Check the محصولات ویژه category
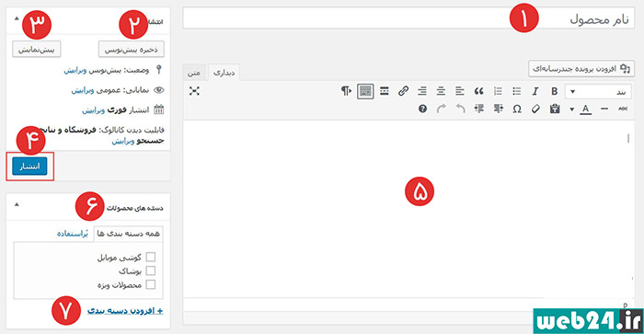Screen dimensions: 644x334 [151, 284]
